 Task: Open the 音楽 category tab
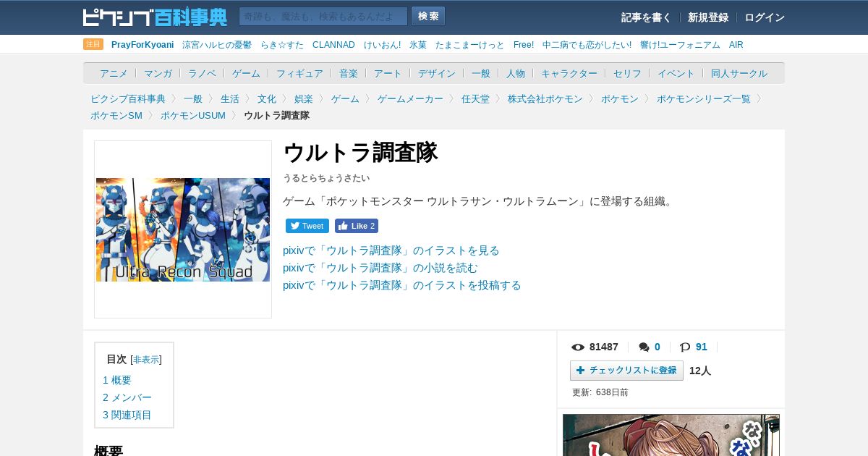349,73
